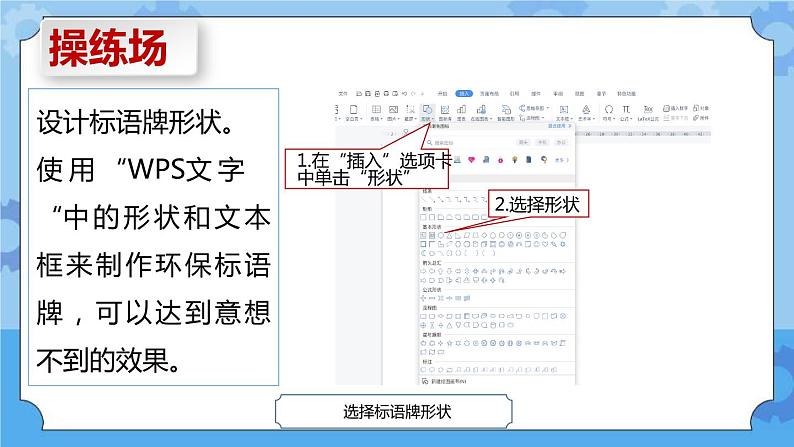Click the 形状 (Shapes) icon in ribbon

[x=427, y=109]
